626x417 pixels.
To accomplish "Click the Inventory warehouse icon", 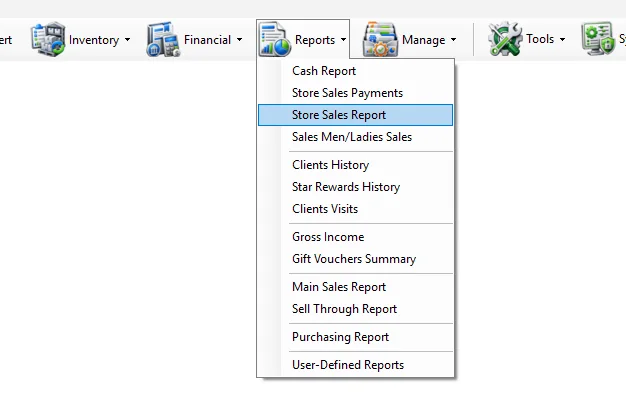I will click(48, 39).
